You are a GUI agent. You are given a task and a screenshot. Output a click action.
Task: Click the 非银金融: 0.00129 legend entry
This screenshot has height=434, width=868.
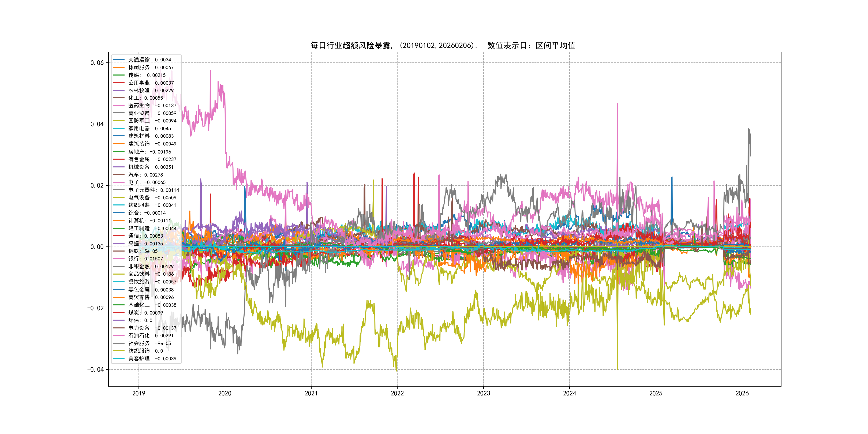coord(151,267)
